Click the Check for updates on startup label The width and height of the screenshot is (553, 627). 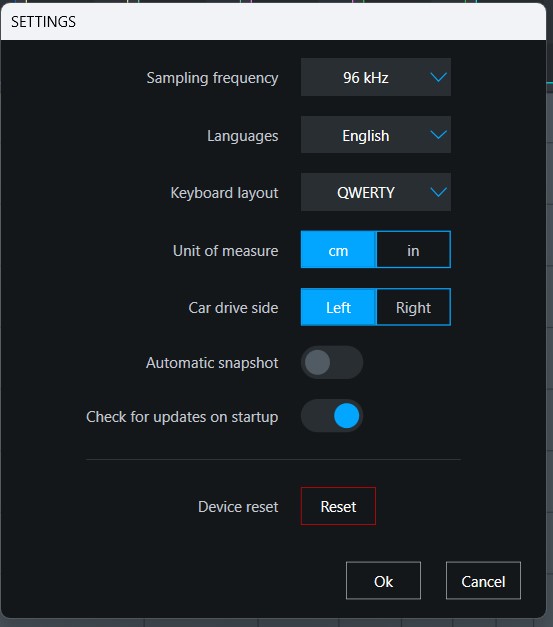pyautogui.click(x=182, y=417)
